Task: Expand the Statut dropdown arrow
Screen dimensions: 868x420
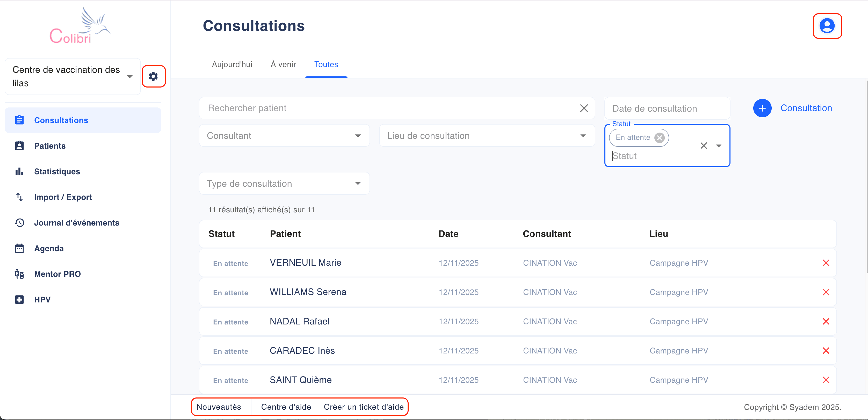Action: 719,146
